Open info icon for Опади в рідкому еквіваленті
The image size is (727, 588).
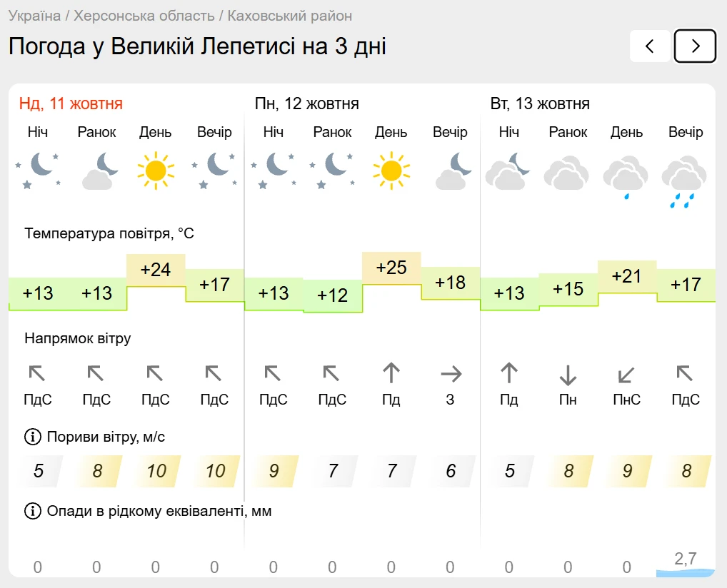[32, 511]
